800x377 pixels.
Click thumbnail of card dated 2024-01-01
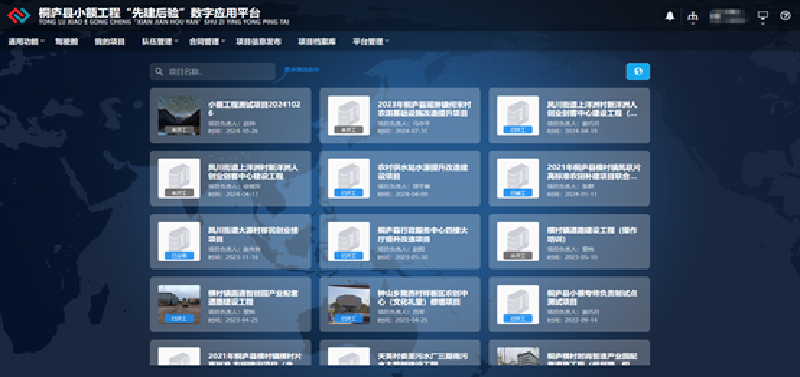(x=518, y=179)
